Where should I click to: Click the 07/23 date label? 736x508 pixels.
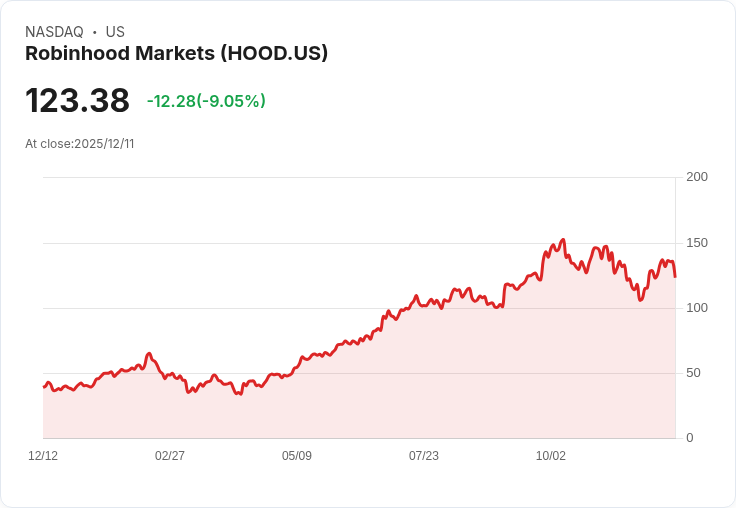[x=424, y=456]
